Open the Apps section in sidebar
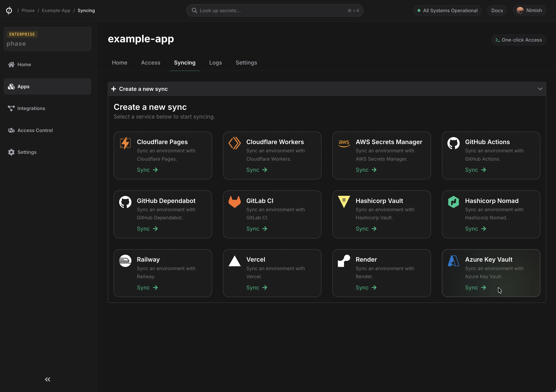The width and height of the screenshot is (556, 392). coord(23,86)
